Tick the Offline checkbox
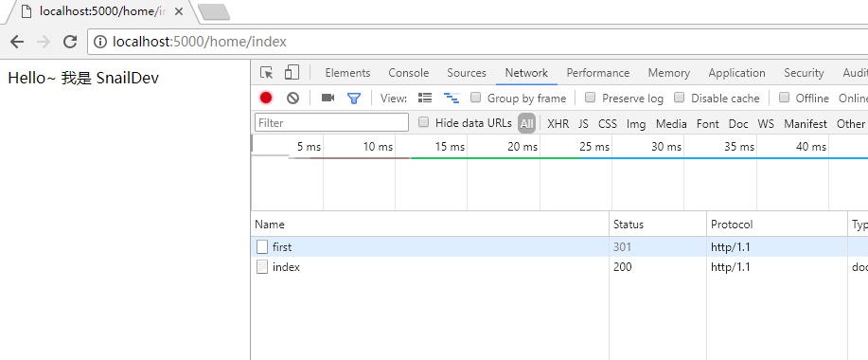The width and height of the screenshot is (868, 360). pos(784,98)
